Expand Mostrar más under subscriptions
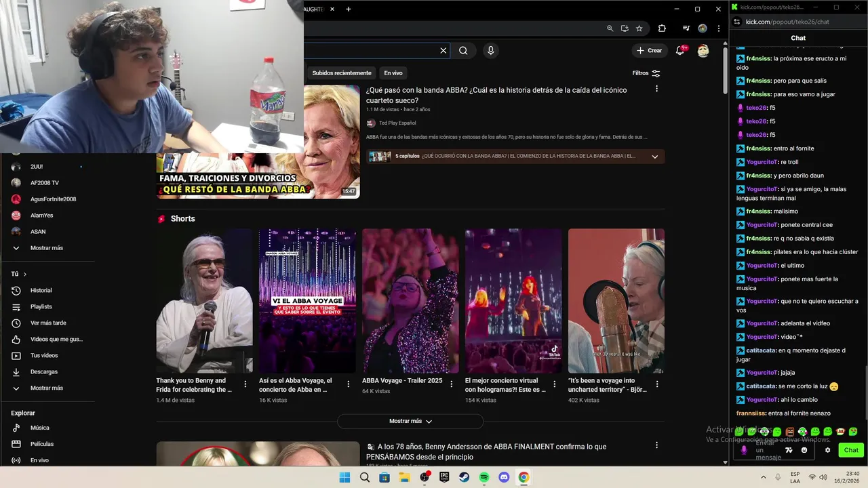This screenshot has width=868, height=488. pos(47,248)
